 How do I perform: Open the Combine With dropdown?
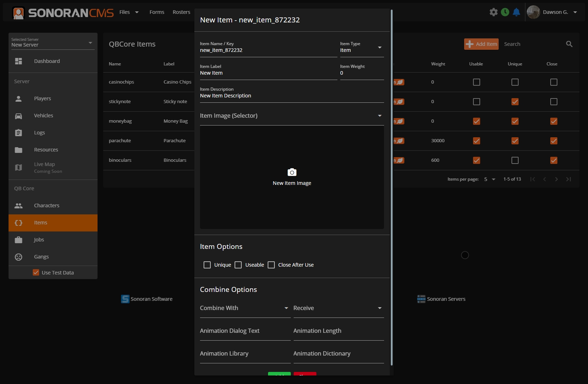pyautogui.click(x=245, y=308)
